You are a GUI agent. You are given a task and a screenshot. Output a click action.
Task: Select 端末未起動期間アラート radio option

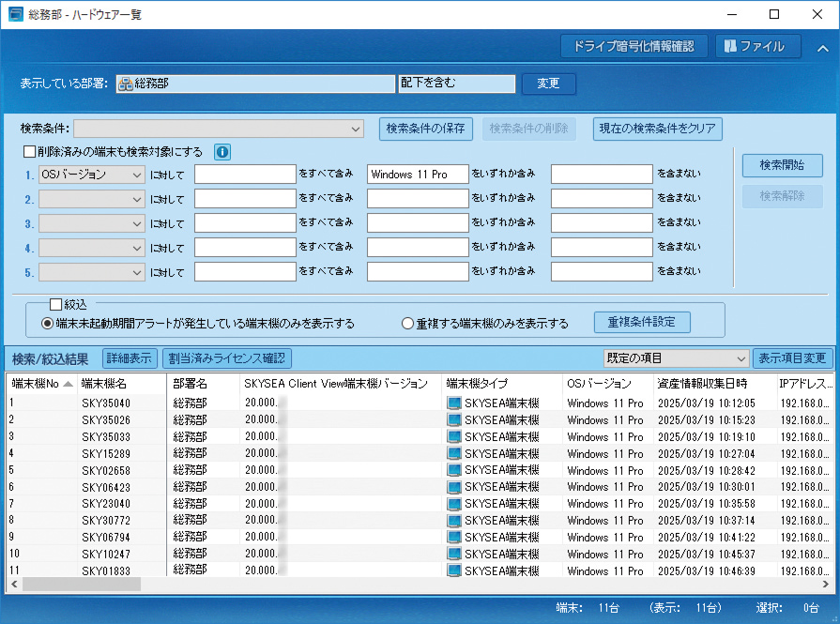pyautogui.click(x=47, y=324)
